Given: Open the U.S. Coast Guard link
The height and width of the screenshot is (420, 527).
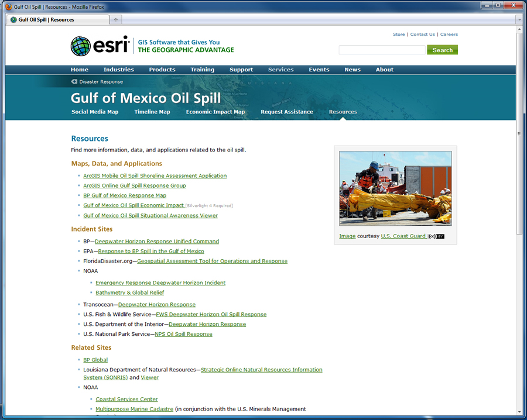Looking at the screenshot, I should pos(403,236).
